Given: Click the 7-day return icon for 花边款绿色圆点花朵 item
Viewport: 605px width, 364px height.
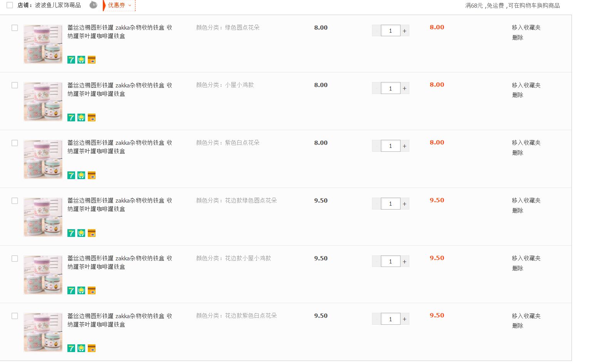Looking at the screenshot, I should (x=71, y=233).
